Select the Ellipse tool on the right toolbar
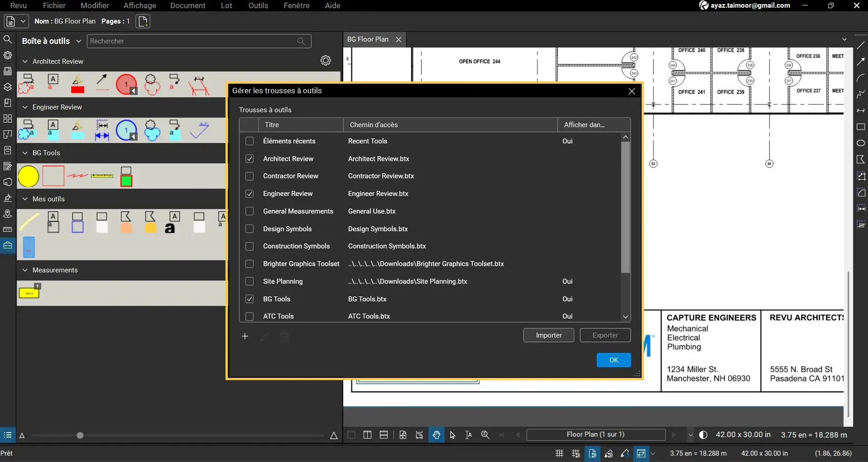868x462 pixels. click(x=861, y=143)
